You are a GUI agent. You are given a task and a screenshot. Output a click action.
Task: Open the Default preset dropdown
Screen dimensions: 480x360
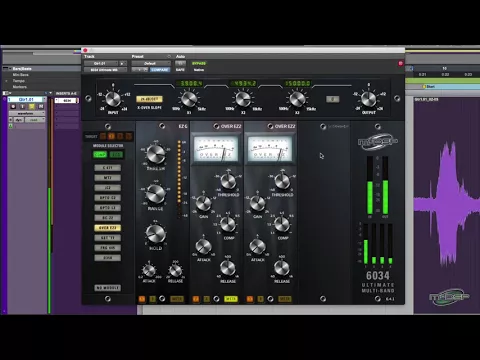coord(151,63)
